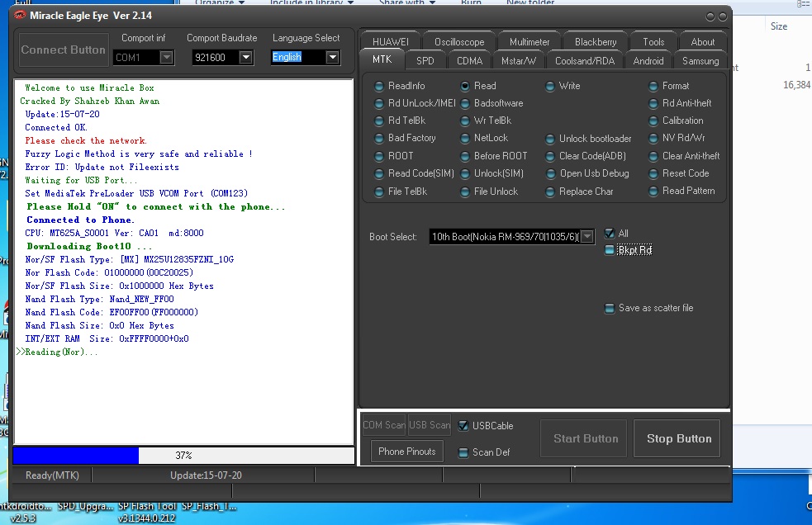Open the About tab
The width and height of the screenshot is (812, 525).
702,42
